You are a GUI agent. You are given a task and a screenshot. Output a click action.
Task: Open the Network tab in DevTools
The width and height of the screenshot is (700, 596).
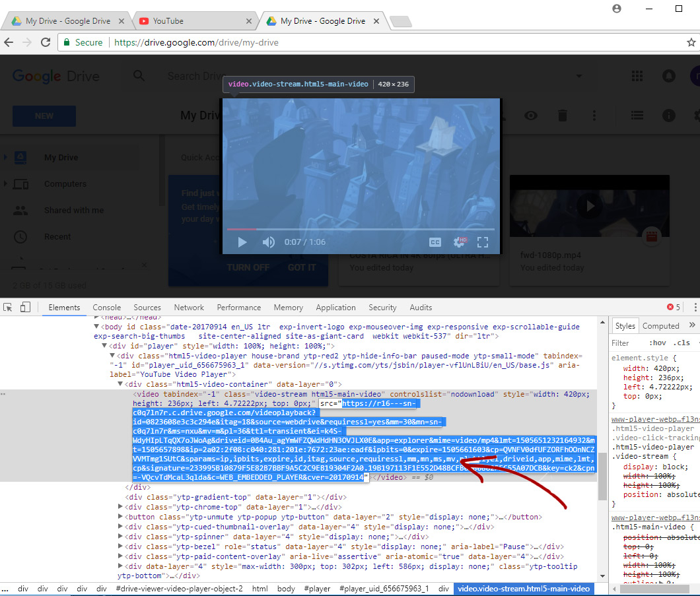coord(189,308)
